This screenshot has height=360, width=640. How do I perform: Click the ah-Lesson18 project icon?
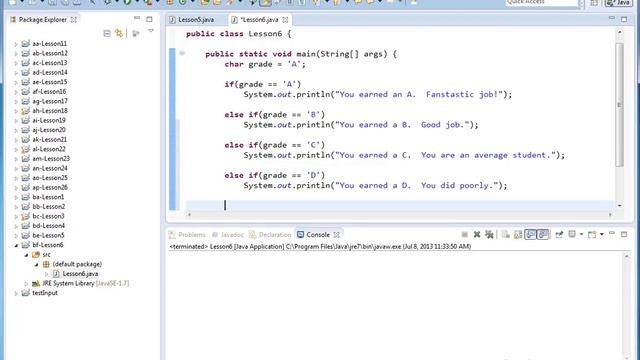point(25,111)
